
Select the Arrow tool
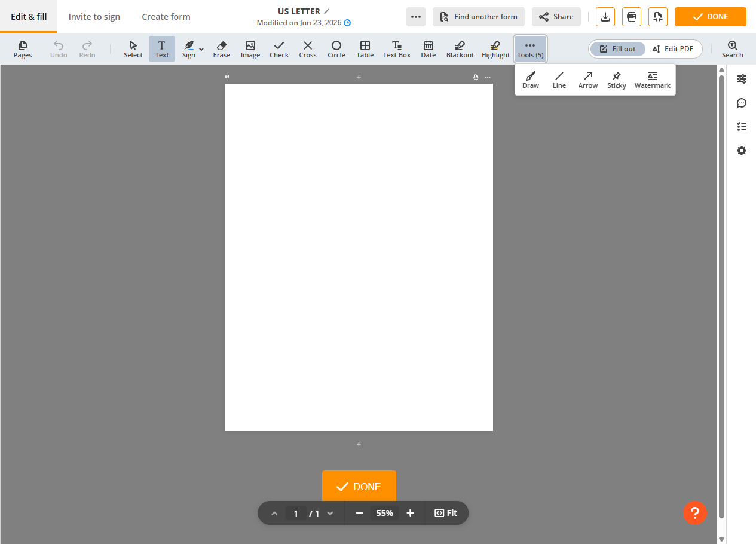pyautogui.click(x=588, y=80)
